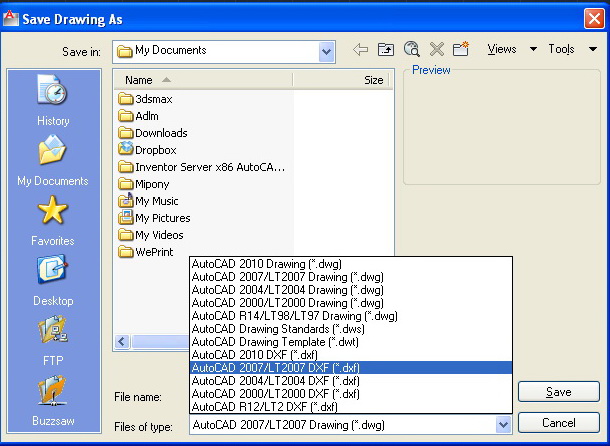Click the Back arrow toolbar icon
The image size is (610, 446).
361,49
